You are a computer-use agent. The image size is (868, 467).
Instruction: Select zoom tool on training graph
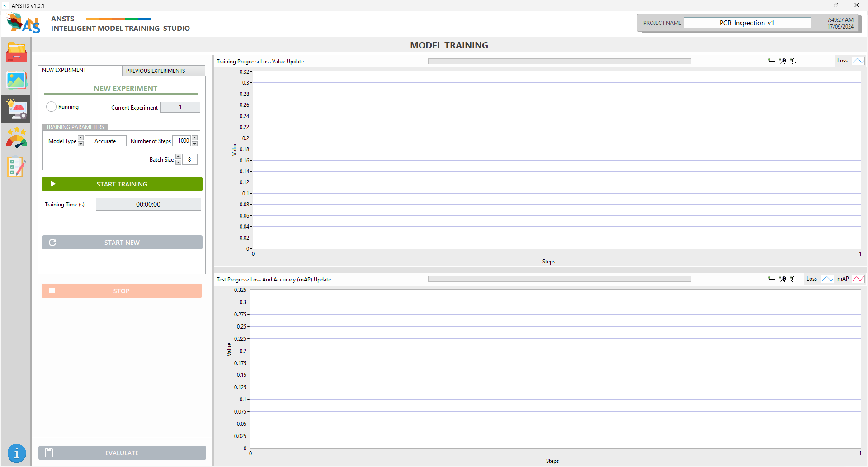(783, 61)
